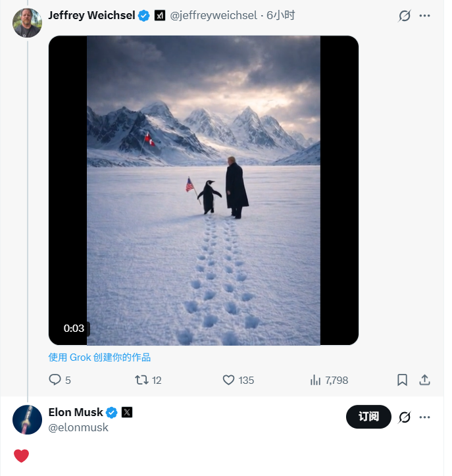
Task: Like the penguin video post
Action: [x=229, y=380]
